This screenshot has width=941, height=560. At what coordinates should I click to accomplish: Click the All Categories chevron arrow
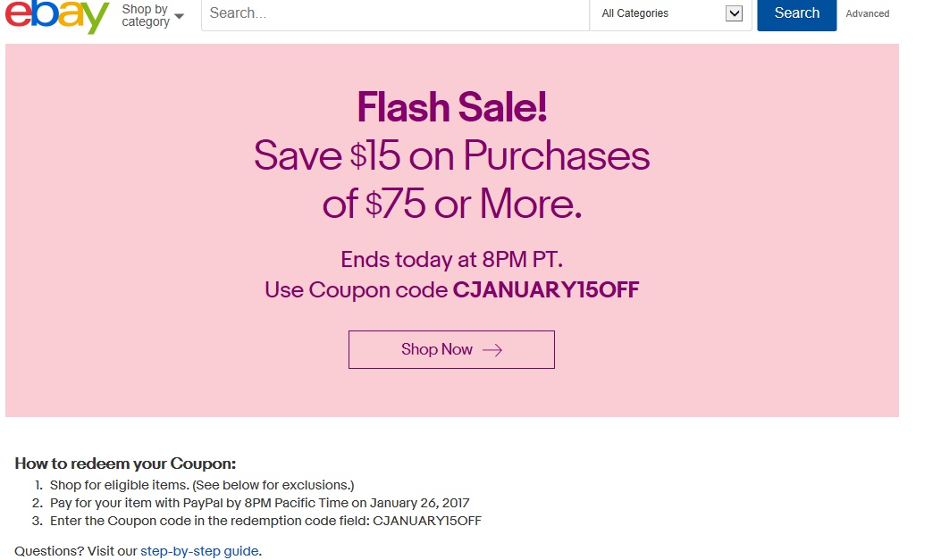(734, 13)
